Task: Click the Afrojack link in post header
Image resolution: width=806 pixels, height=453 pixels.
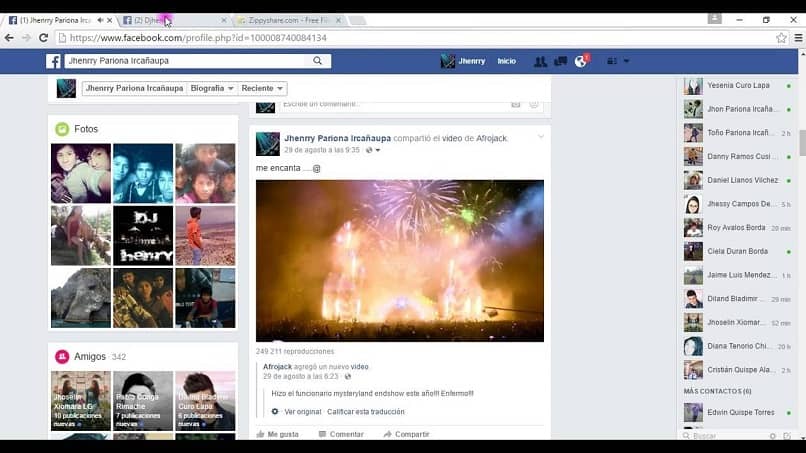Action: [491, 138]
